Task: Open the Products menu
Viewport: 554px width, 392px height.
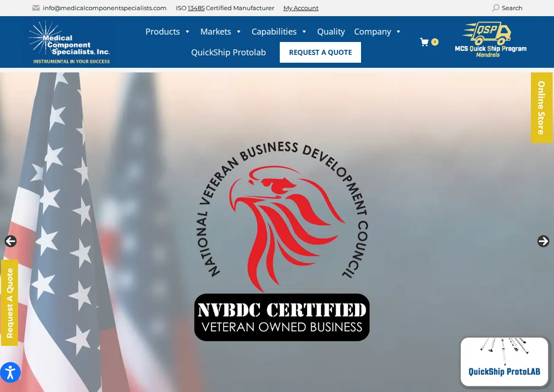Action: [163, 32]
